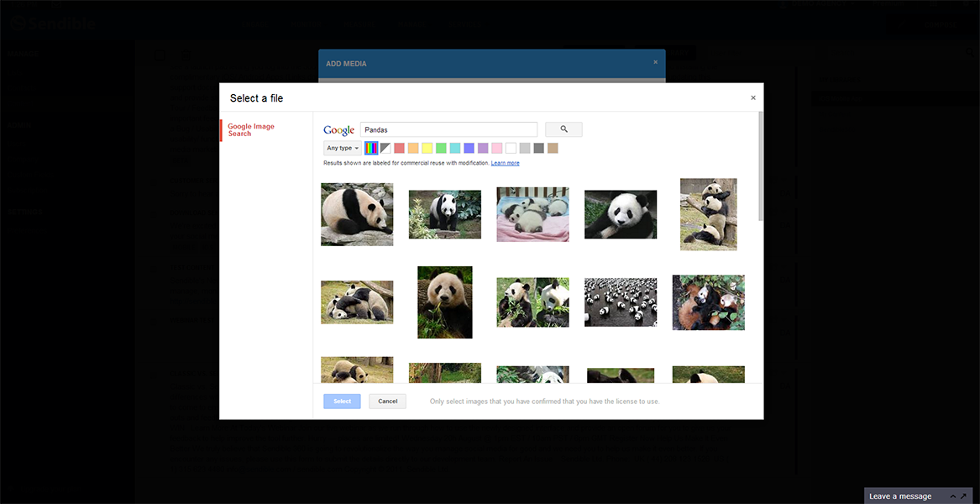This screenshot has width=980, height=504.
Task: Filter results by red color swatch
Action: (x=400, y=148)
